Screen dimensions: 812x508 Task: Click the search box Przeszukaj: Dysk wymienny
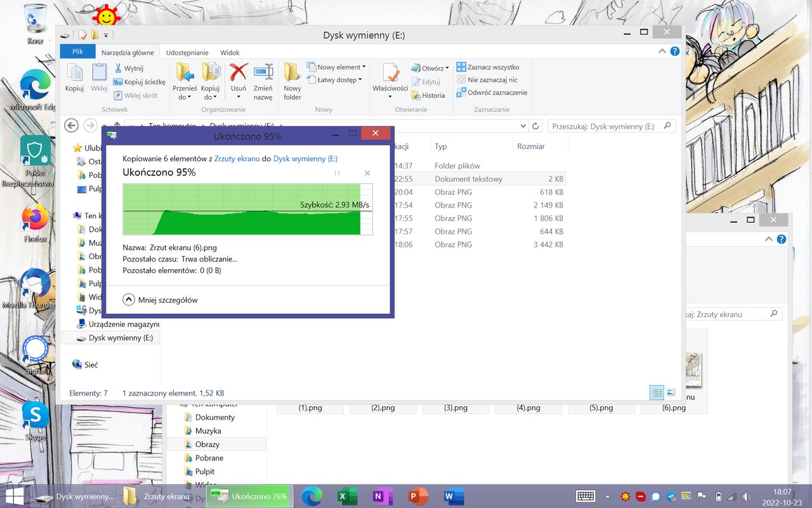611,126
